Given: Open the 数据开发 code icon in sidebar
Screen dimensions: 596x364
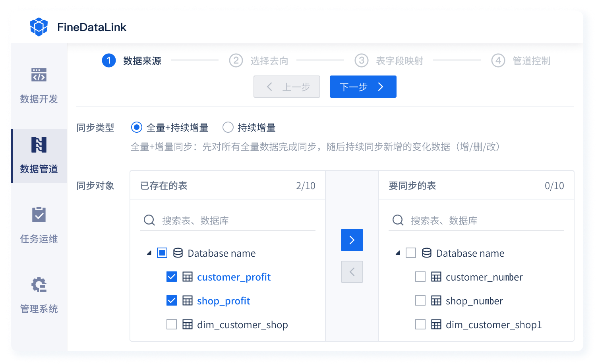Looking at the screenshot, I should pyautogui.click(x=39, y=75).
